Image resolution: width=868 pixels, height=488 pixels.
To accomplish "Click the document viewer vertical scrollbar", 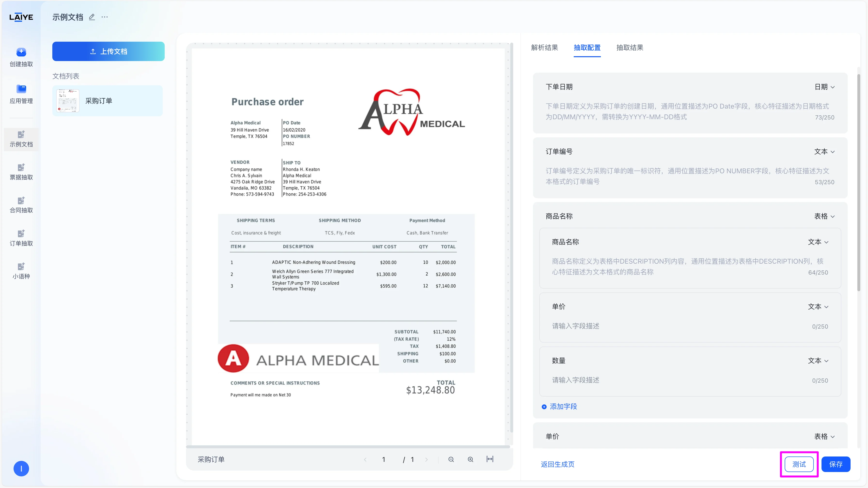I will [x=511, y=237].
